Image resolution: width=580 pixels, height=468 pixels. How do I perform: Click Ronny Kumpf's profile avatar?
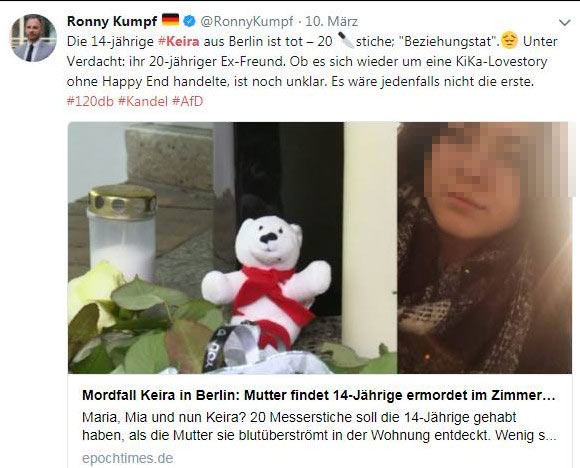(x=34, y=38)
